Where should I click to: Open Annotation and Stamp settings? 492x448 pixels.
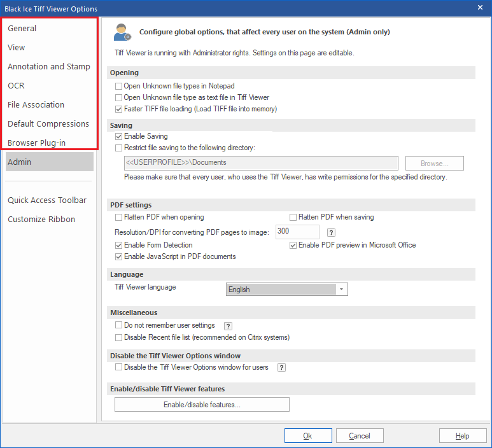(50, 67)
